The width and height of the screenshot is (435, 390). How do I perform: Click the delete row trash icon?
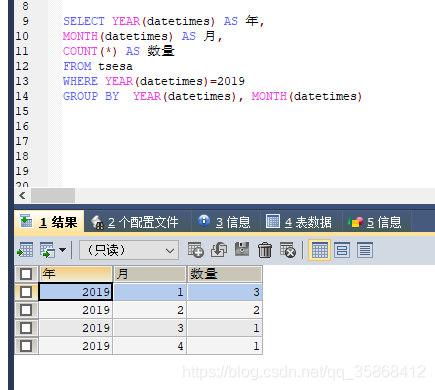[x=265, y=250]
